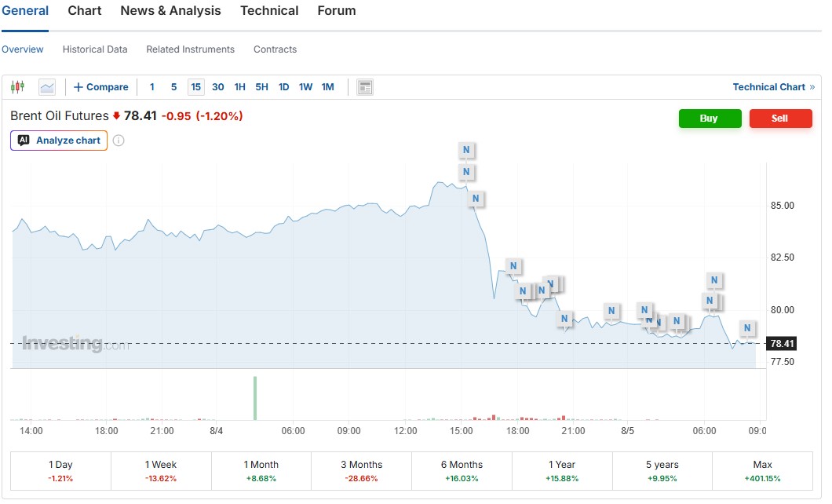Open the Technical tab
This screenshot has width=832, height=504.
(269, 11)
